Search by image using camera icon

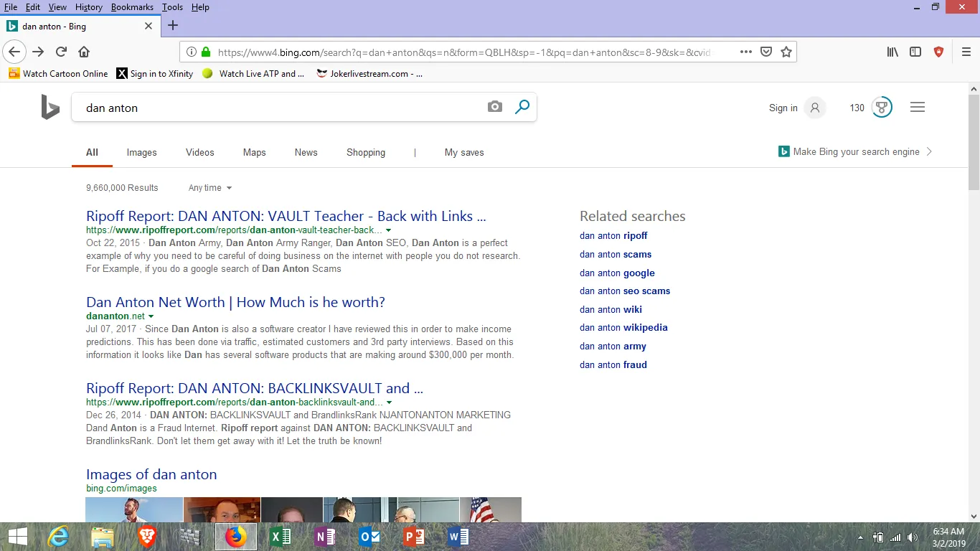tap(495, 107)
